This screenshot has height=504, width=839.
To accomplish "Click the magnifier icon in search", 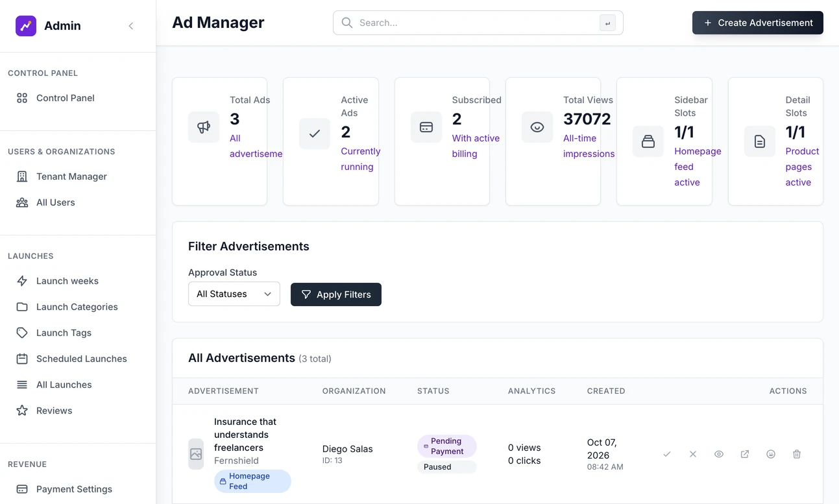I will (347, 23).
